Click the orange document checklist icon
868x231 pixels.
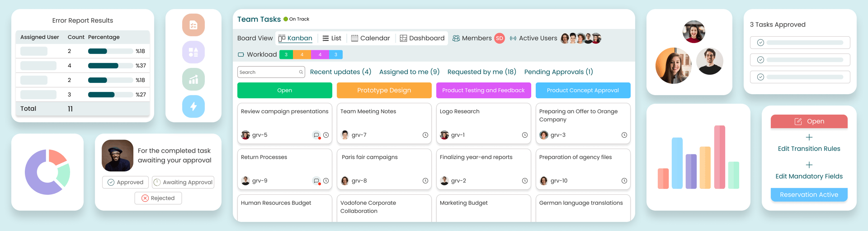[x=193, y=25]
